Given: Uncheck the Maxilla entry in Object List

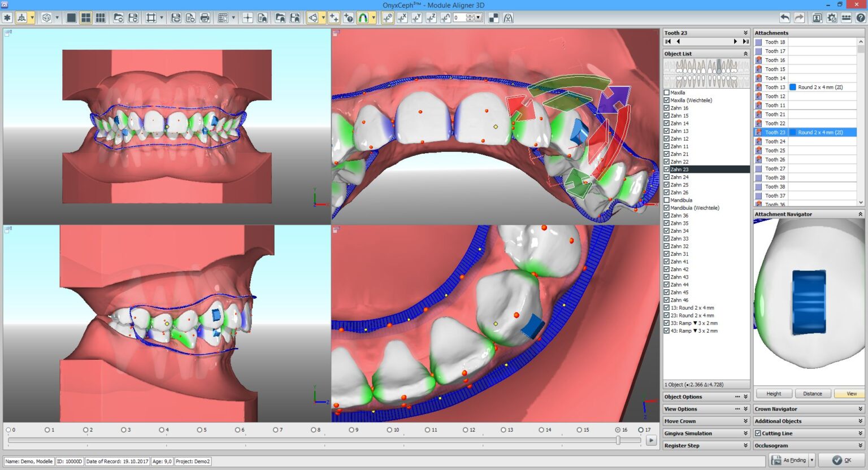Looking at the screenshot, I should [667, 92].
